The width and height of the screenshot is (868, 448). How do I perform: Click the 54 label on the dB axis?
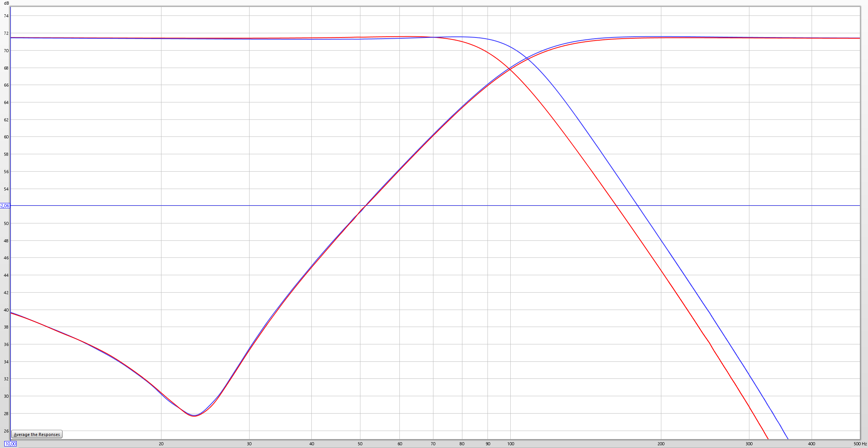pyautogui.click(x=6, y=189)
